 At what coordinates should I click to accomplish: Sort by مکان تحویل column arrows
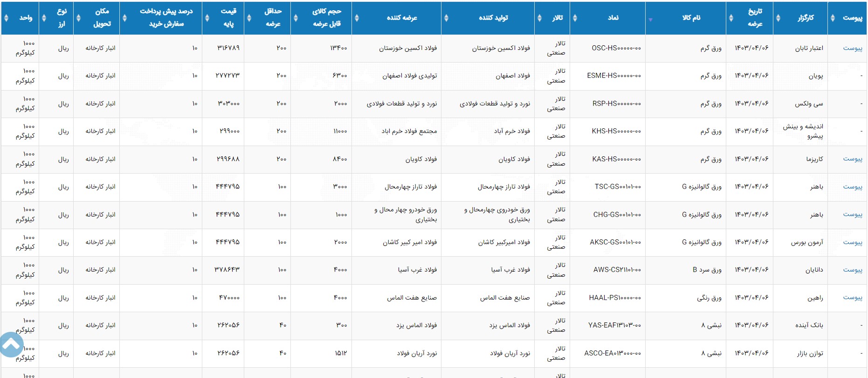78,18
